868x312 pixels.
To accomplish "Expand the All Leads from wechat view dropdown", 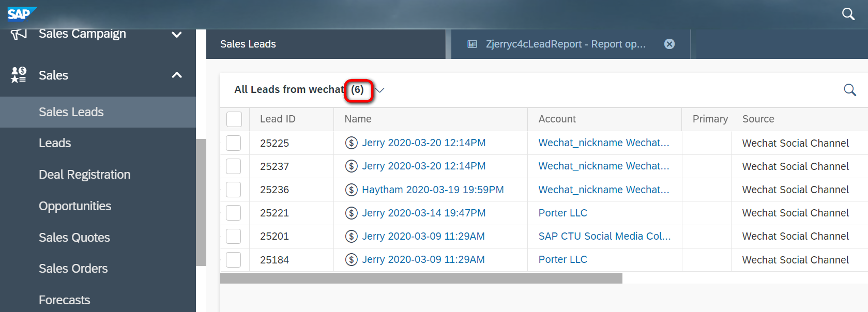I will 380,90.
